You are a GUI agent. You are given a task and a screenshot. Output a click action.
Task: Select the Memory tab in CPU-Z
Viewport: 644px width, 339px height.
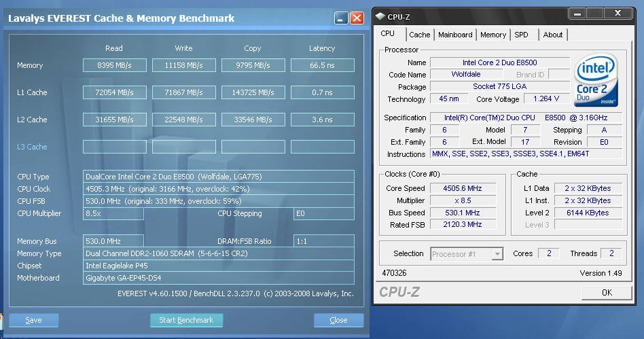tap(493, 35)
